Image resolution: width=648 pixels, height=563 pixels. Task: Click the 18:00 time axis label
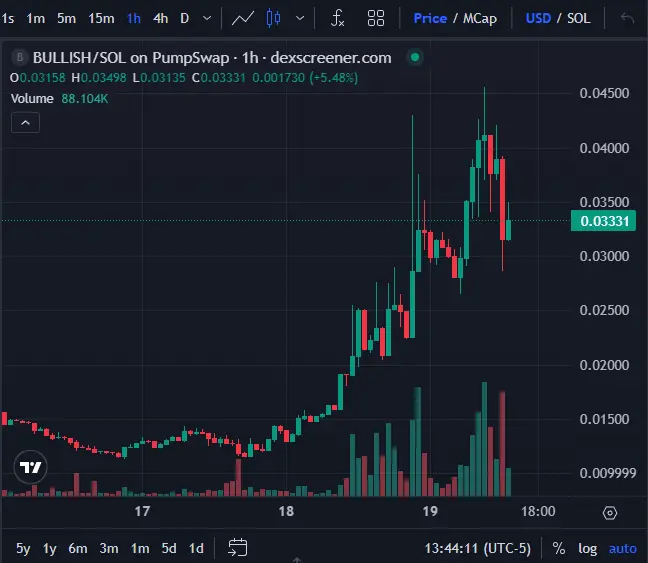[x=538, y=511]
